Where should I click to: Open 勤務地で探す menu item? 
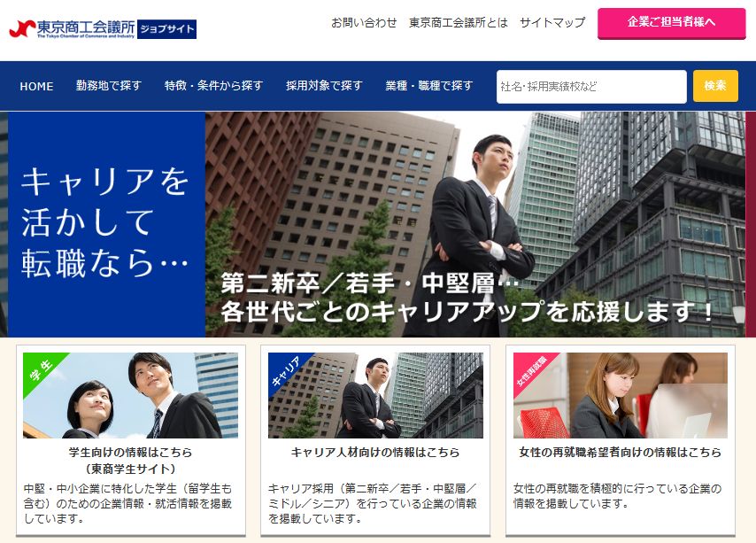pyautogui.click(x=109, y=86)
